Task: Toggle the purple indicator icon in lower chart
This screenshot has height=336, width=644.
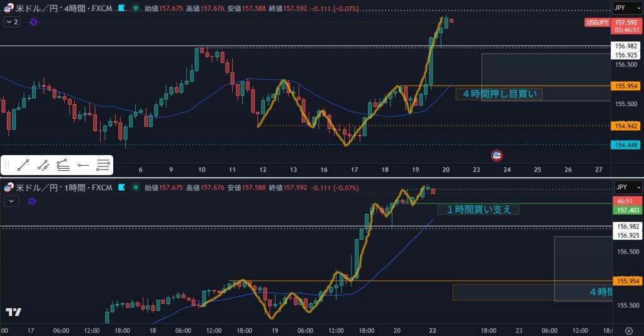Action: [x=32, y=201]
